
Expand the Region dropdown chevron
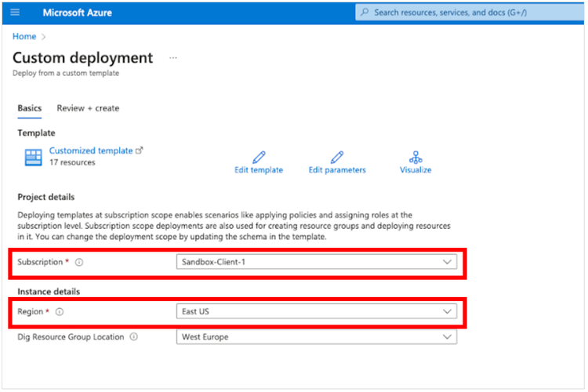(x=447, y=311)
